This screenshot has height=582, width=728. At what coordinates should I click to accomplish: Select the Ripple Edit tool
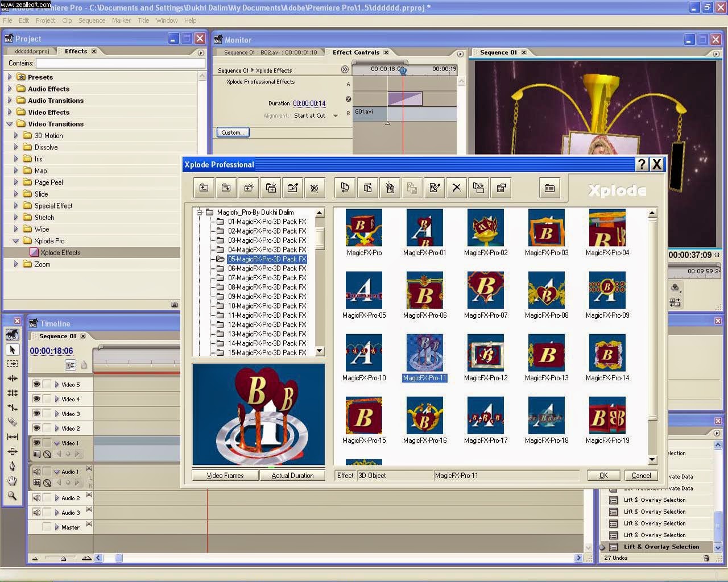(13, 379)
